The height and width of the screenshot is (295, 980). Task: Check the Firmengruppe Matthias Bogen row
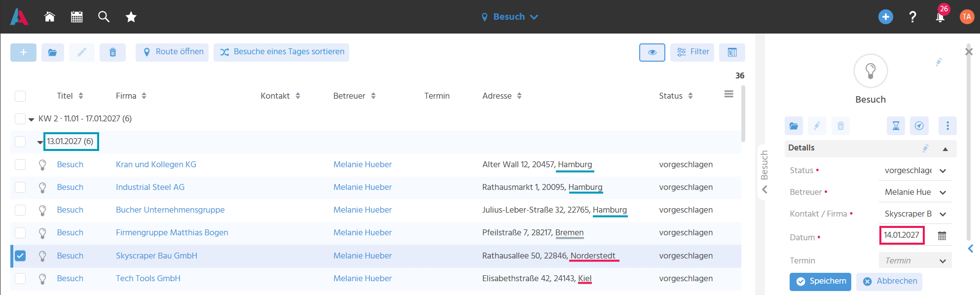20,232
